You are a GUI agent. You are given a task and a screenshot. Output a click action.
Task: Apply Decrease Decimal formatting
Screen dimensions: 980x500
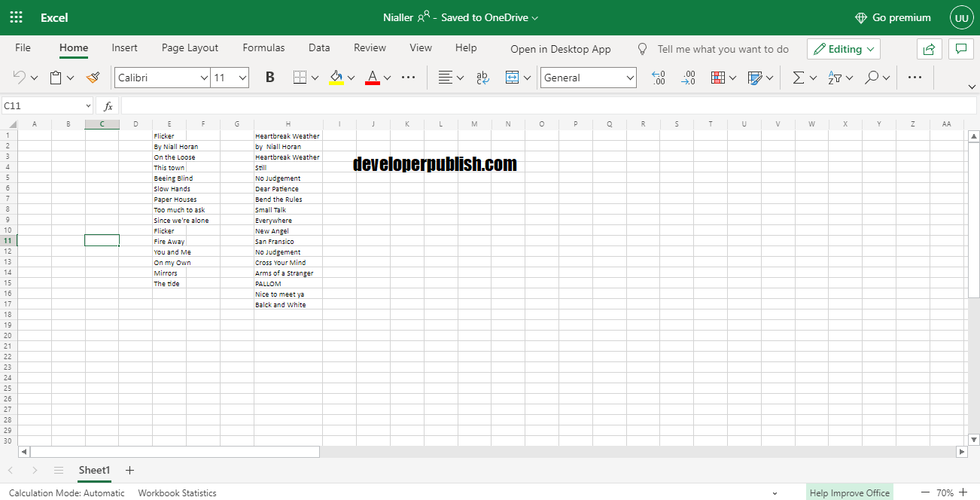click(x=688, y=77)
